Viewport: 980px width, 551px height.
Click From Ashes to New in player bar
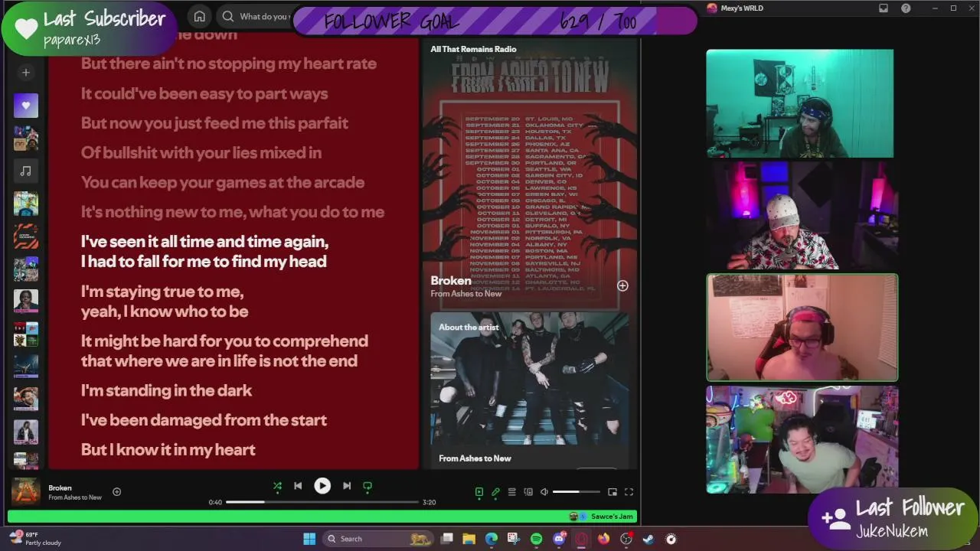pos(75,497)
